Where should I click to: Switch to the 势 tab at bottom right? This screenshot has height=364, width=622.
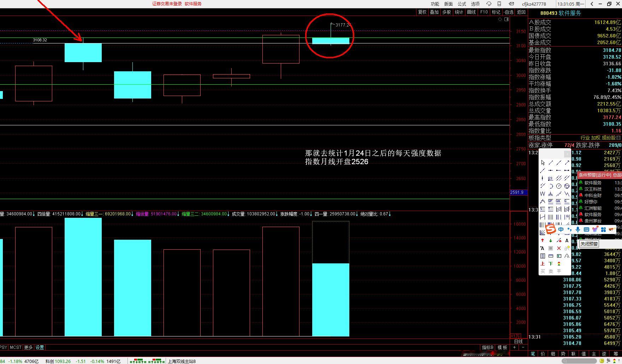click(x=563, y=354)
